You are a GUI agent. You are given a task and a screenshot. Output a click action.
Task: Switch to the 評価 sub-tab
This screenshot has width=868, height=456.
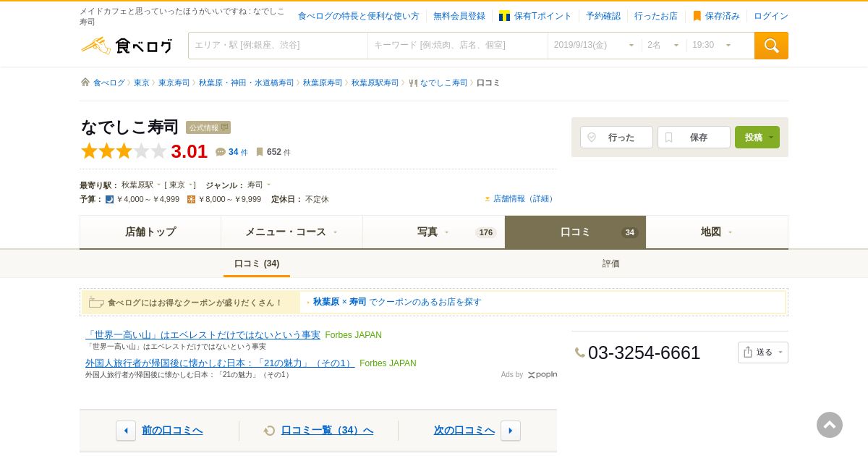coord(611,263)
